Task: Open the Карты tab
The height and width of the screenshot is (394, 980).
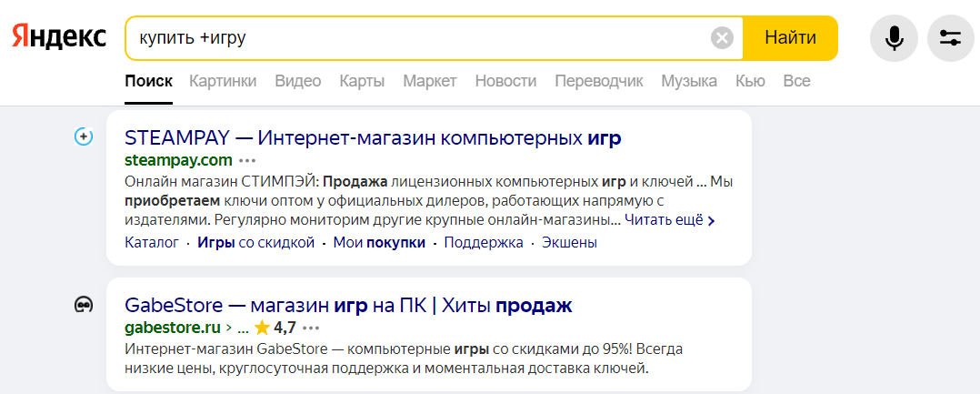Action: [x=362, y=81]
